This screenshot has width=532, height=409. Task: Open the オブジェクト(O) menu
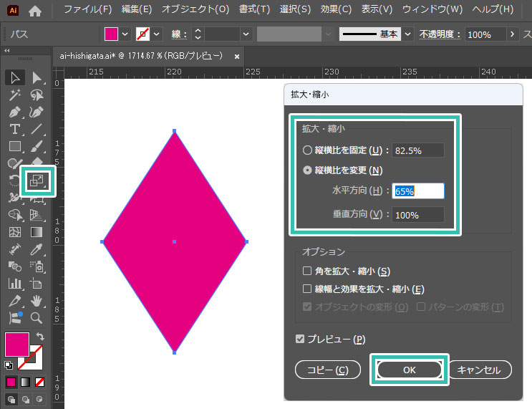pyautogui.click(x=195, y=10)
